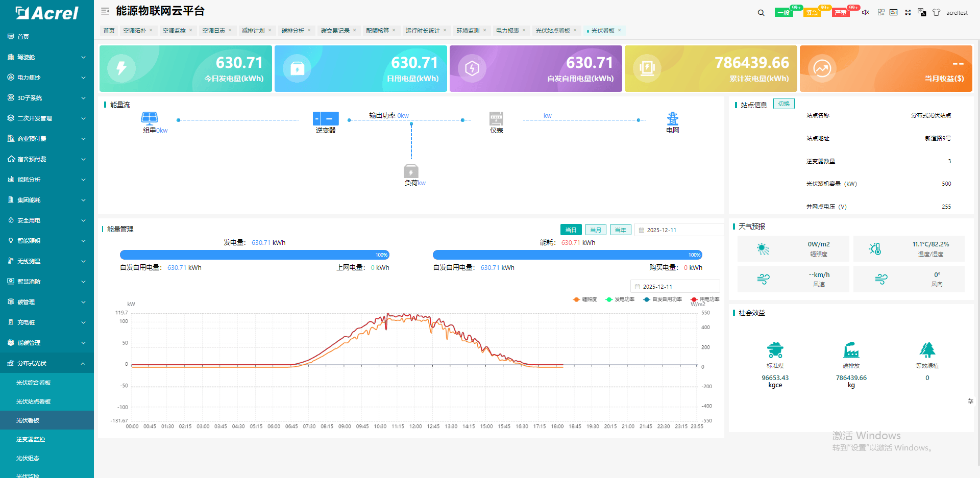This screenshot has height=478, width=980.
Task: Expand the 电力集抄 sidebar menu
Action: pos(47,78)
